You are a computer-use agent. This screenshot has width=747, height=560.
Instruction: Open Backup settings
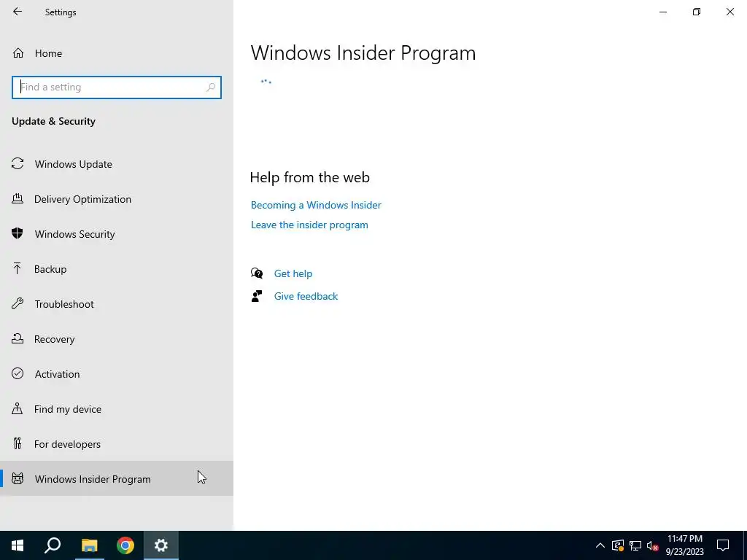[117, 269]
